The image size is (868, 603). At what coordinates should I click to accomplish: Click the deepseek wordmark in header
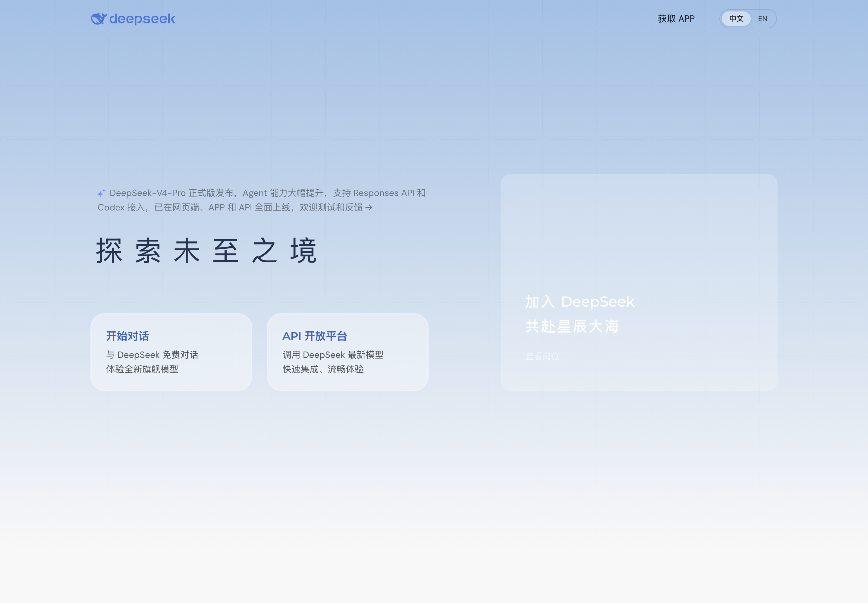click(142, 19)
